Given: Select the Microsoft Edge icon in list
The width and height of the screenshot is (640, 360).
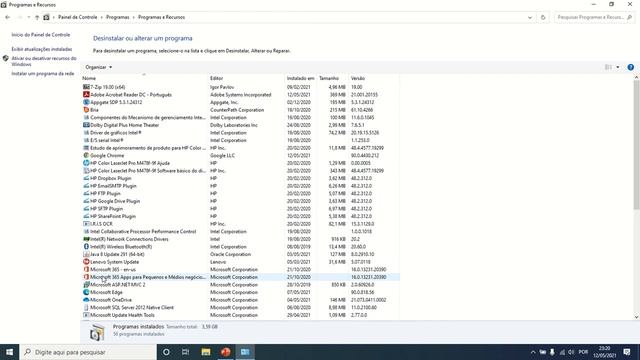Looking at the screenshot, I should (86, 292).
